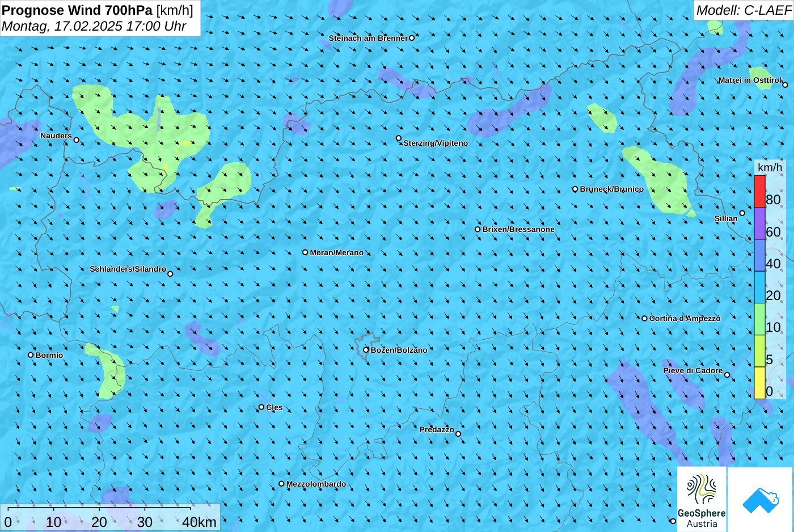The width and height of the screenshot is (794, 532).
Task: Click the Brixen/Bressanone location marker
Action: [x=478, y=229]
